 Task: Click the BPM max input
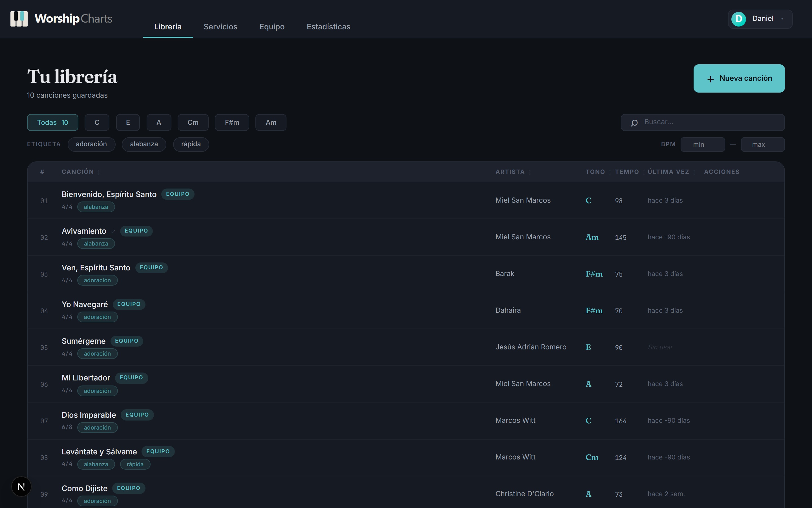click(763, 144)
